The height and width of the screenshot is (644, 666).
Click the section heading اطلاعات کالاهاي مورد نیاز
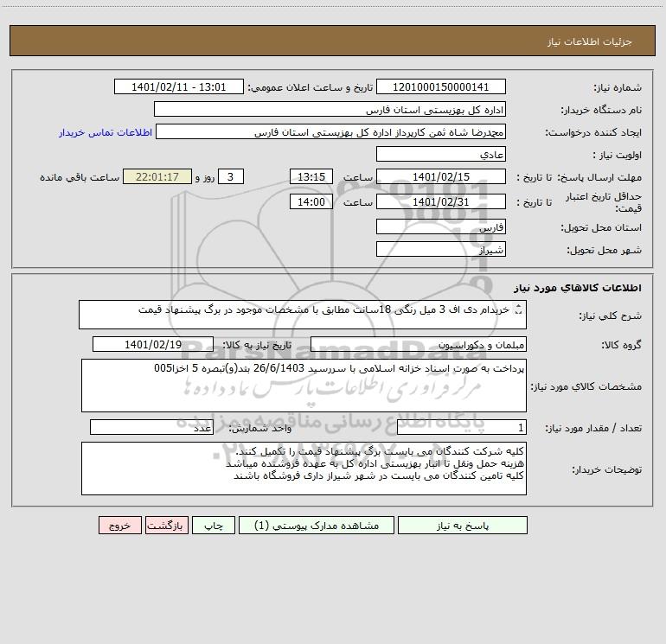click(x=578, y=287)
